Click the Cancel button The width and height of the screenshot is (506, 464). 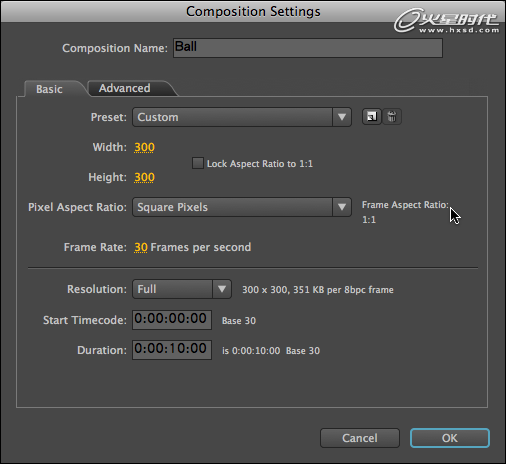(360, 438)
